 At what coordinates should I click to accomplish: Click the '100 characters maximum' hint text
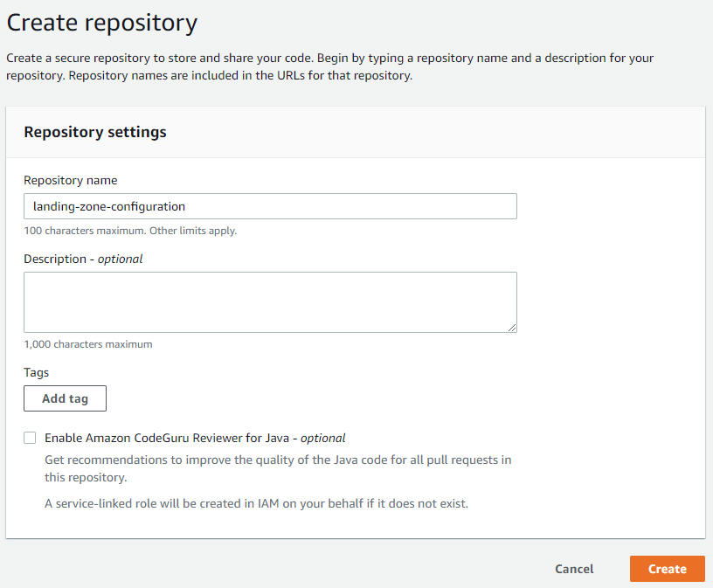click(130, 231)
